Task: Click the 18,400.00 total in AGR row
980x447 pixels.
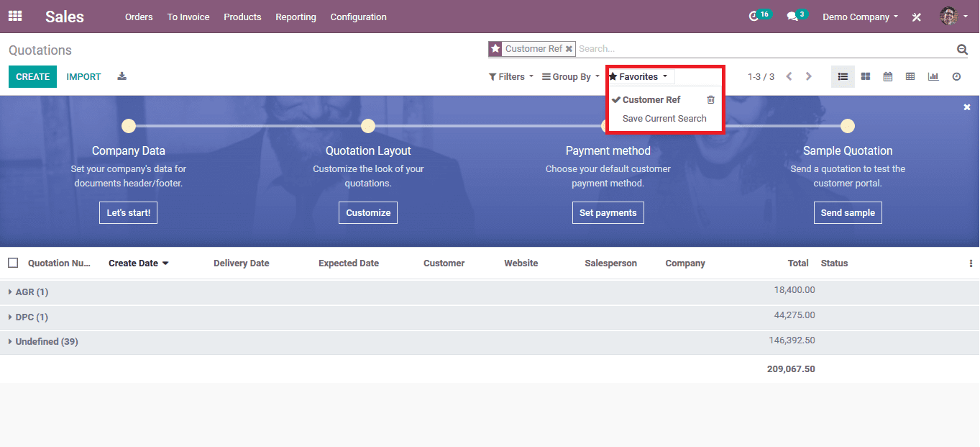Action: click(794, 289)
